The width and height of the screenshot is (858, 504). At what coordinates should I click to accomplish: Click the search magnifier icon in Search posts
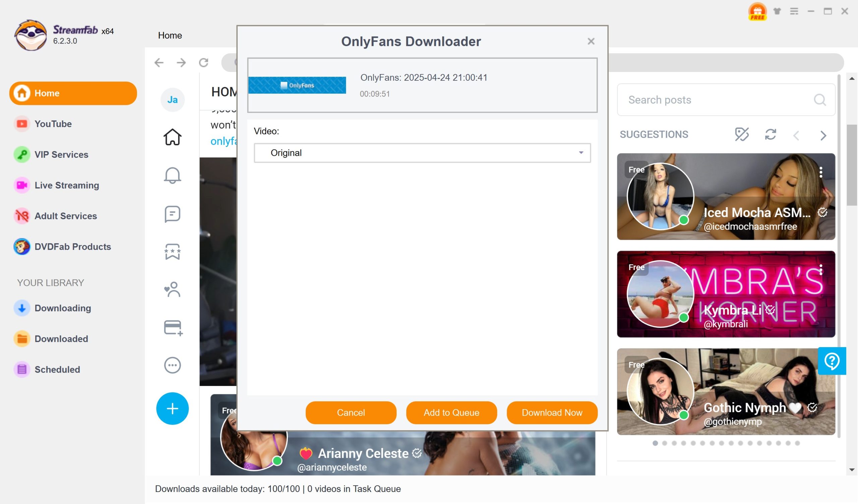[820, 100]
